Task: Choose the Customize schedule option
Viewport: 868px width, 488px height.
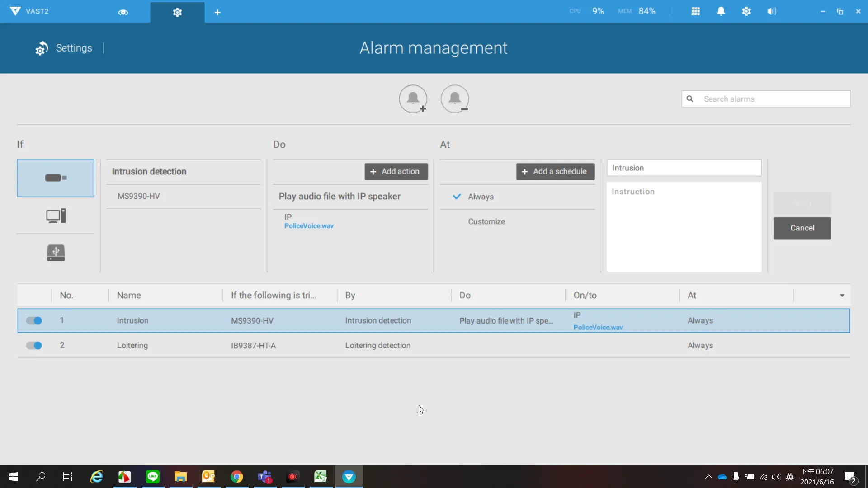Action: [486, 221]
